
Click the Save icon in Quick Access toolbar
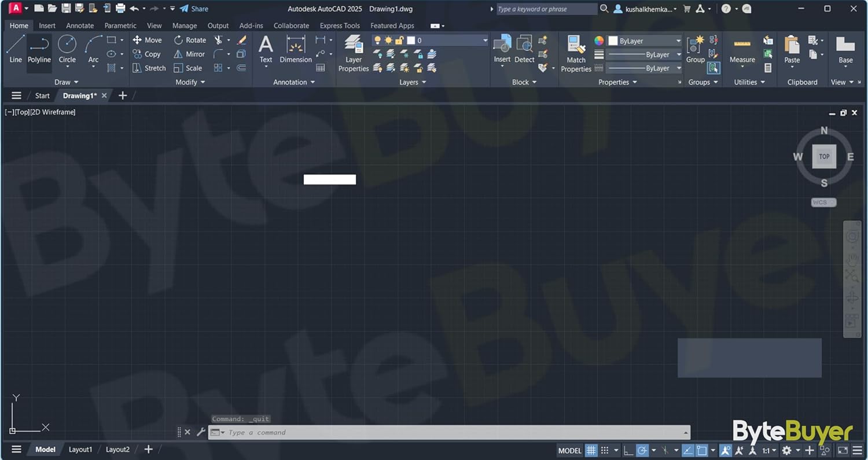click(x=66, y=9)
